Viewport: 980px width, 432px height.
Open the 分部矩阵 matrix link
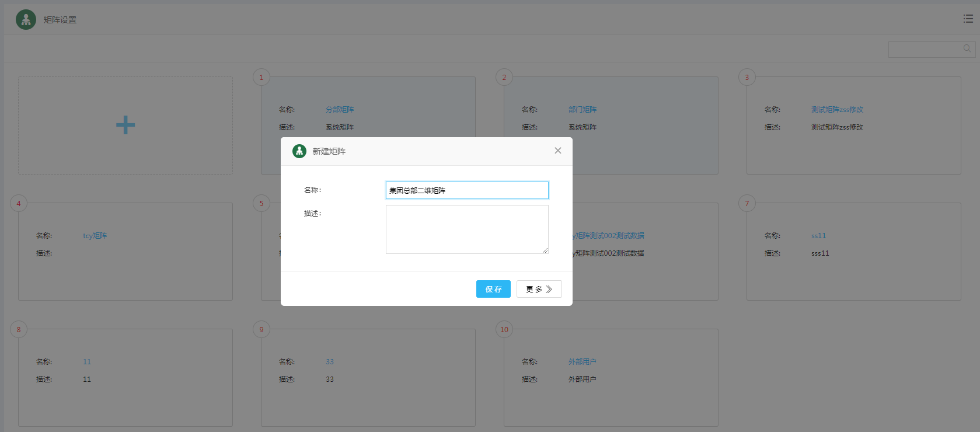coord(340,110)
